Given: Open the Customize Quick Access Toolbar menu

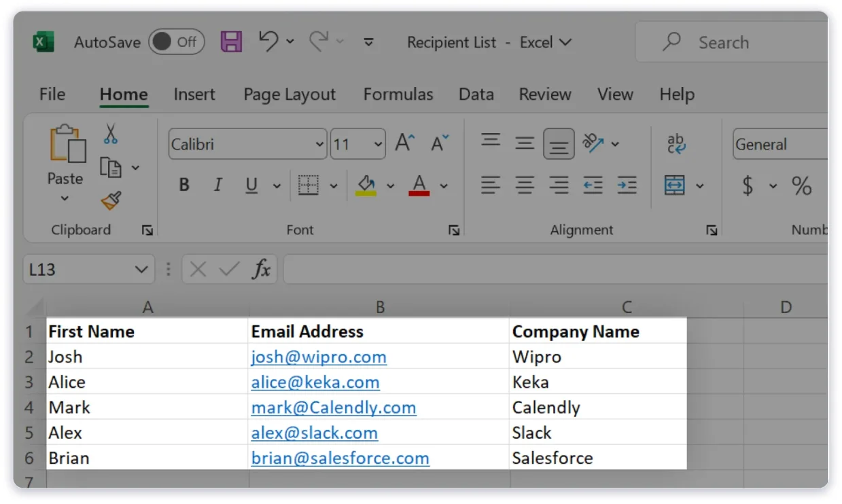Looking at the screenshot, I should [x=369, y=42].
